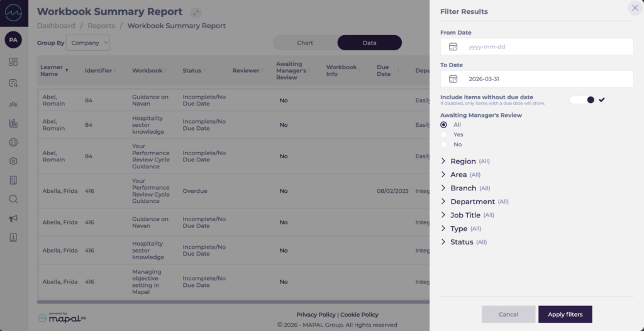Select the Yes radio for Awaiting Manager's Review

click(444, 134)
